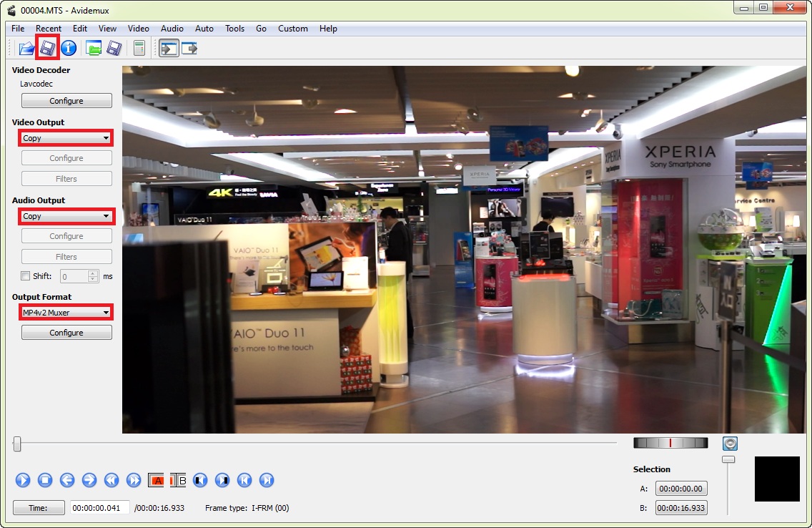Jump to previous keyframe double-arrow
Image resolution: width=812 pixels, height=528 pixels.
(x=112, y=480)
